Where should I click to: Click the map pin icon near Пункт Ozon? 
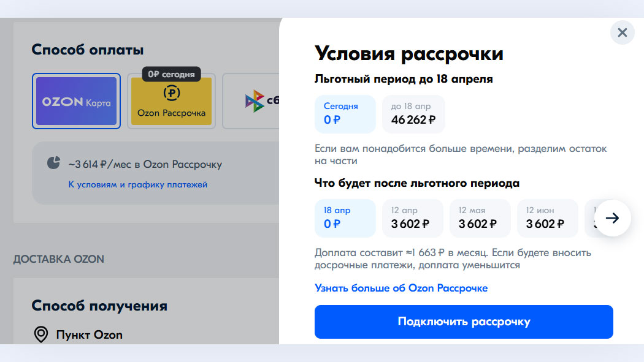click(x=41, y=334)
